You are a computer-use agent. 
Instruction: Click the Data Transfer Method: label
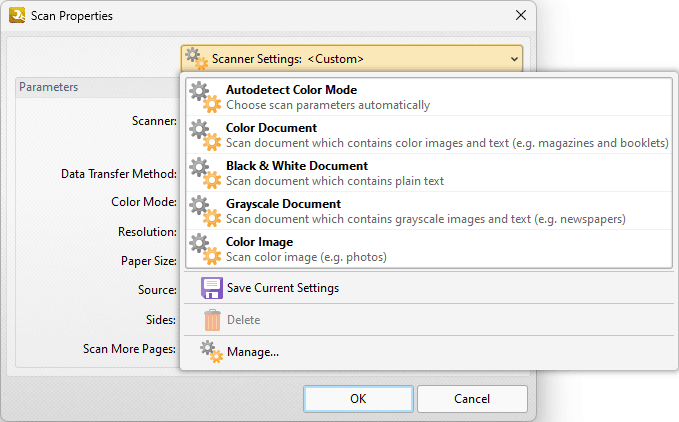[119, 174]
